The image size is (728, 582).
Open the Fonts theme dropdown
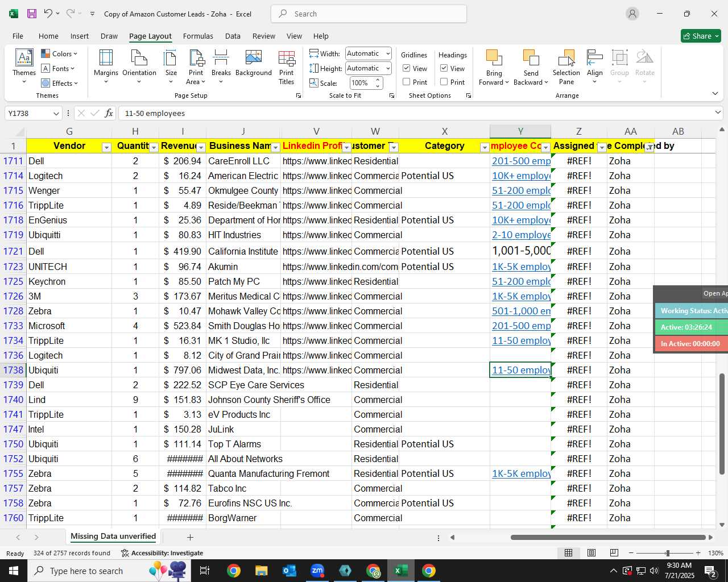pos(58,69)
